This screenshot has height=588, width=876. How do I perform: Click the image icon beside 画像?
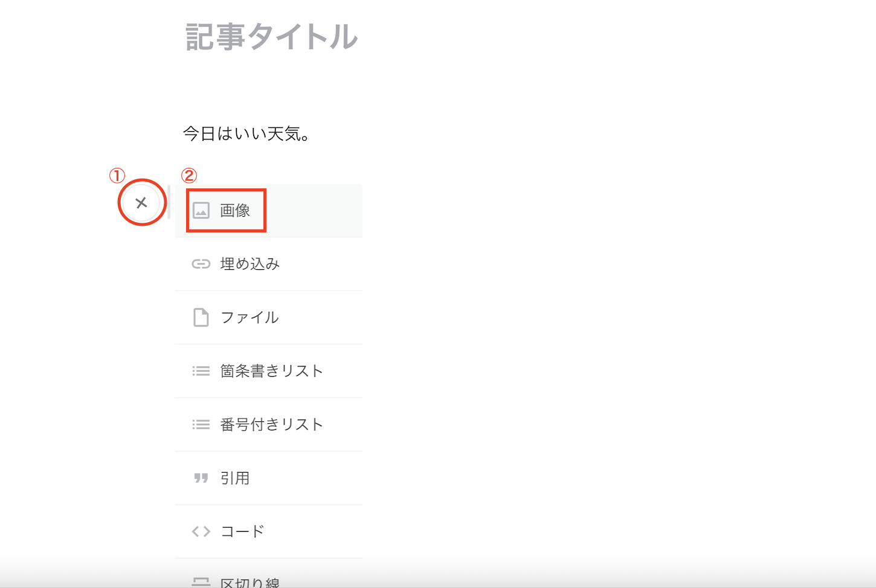[201, 211]
